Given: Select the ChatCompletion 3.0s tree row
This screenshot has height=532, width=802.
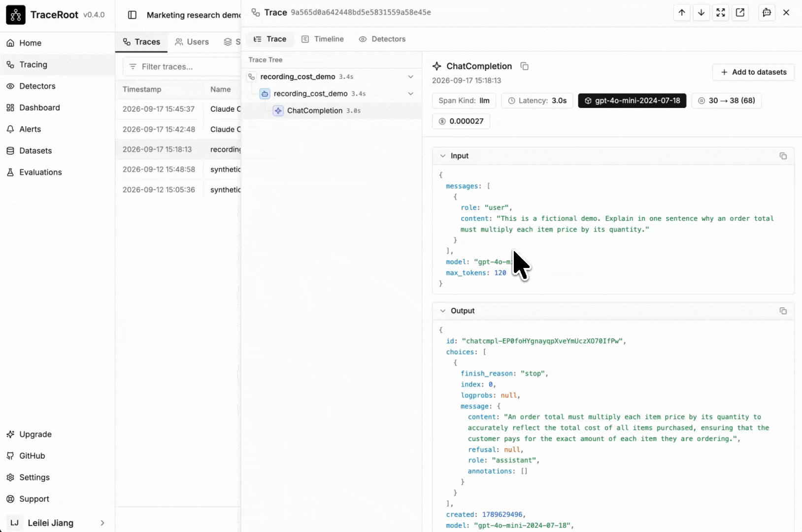Looking at the screenshot, I should pos(332,111).
